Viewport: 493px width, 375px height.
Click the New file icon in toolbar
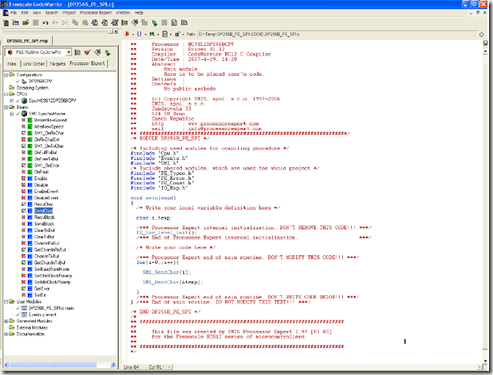click(x=6, y=23)
